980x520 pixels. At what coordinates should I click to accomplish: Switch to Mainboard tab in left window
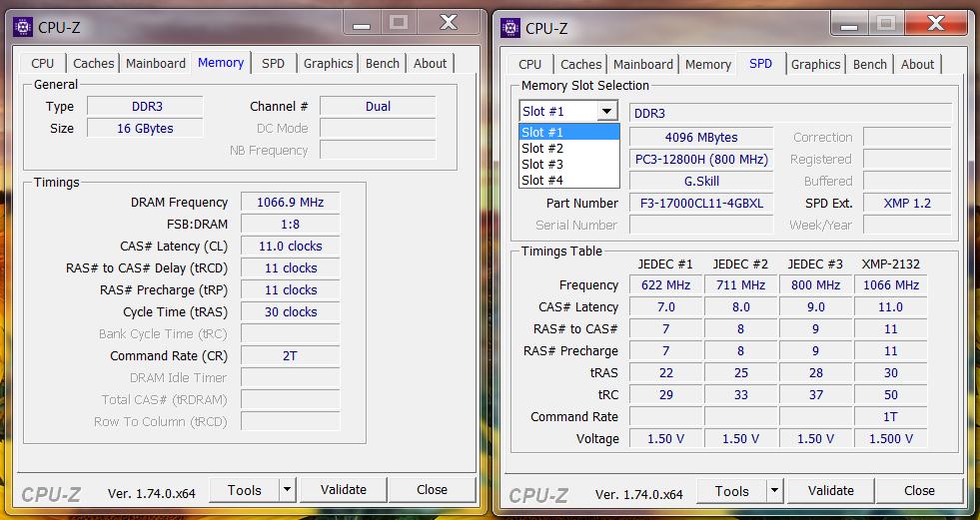point(156,63)
